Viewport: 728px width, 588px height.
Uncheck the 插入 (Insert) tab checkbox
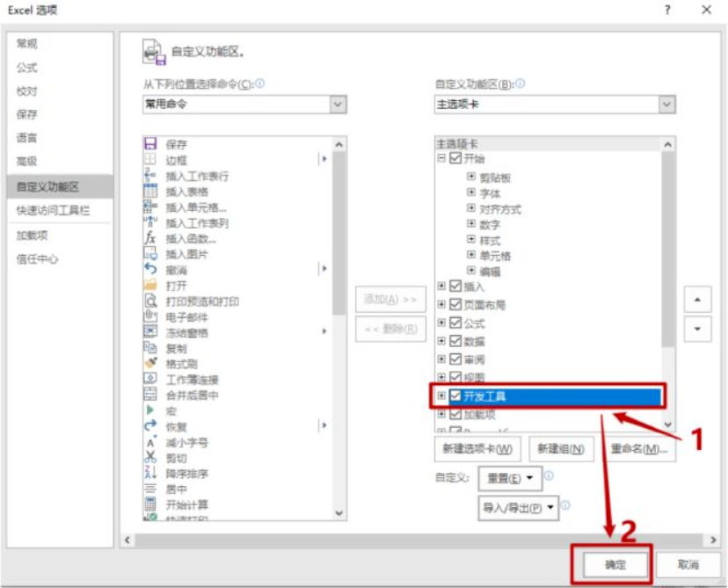tap(455, 287)
